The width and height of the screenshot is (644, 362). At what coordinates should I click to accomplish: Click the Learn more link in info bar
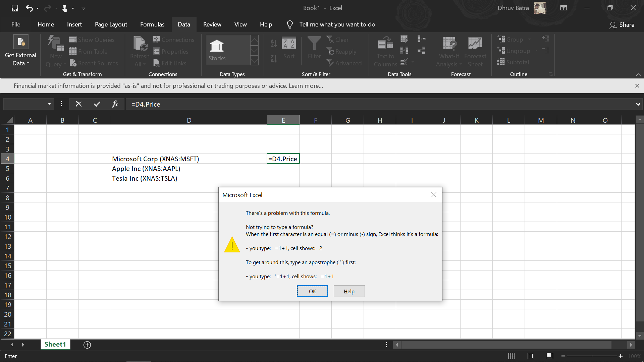[306, 86]
